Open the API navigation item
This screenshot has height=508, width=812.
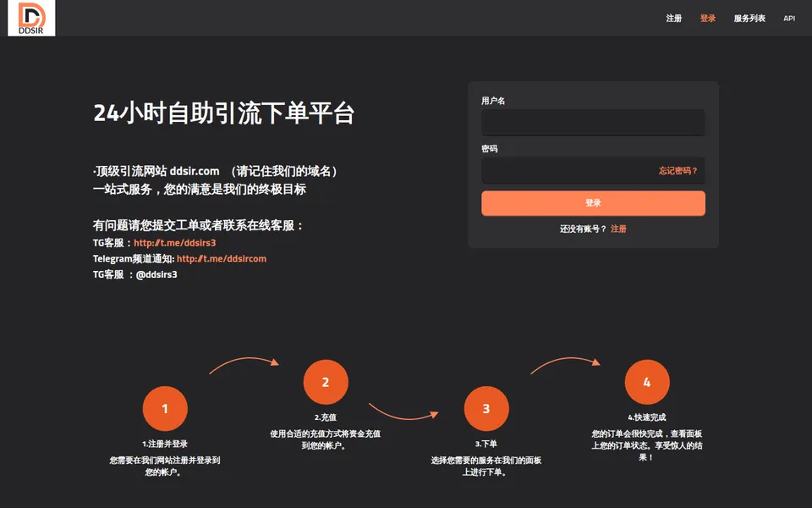[x=789, y=18]
